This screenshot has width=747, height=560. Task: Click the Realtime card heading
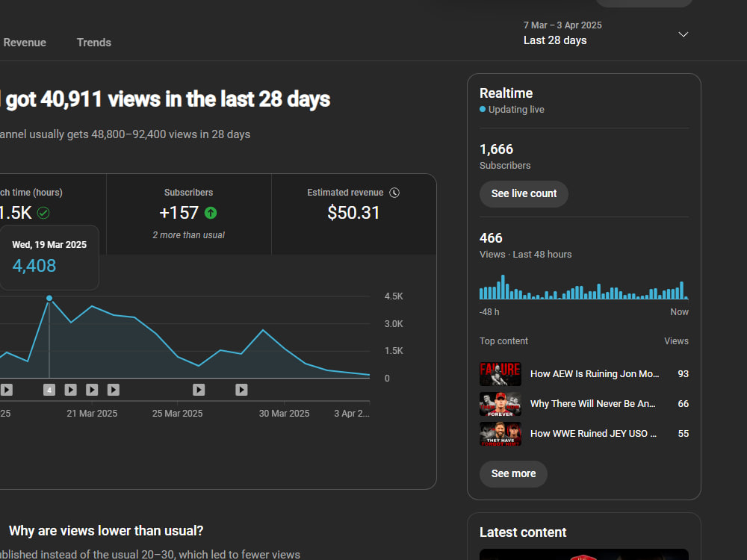pos(506,93)
